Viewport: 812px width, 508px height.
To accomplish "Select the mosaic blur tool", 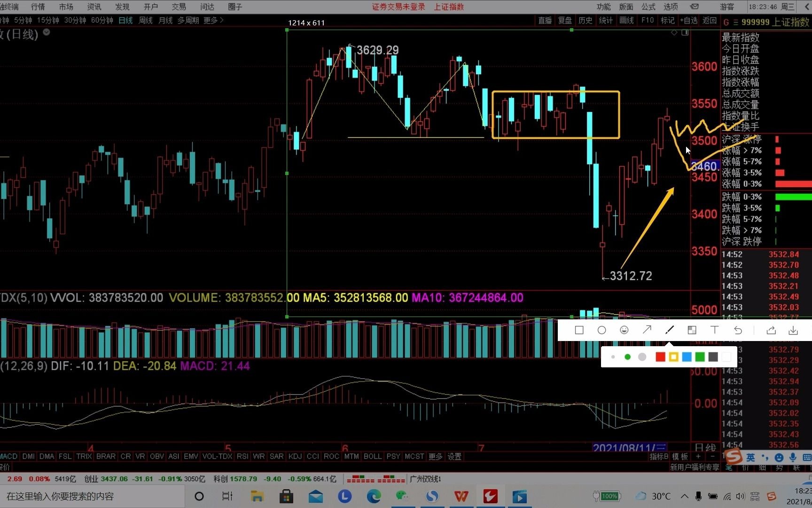I will [692, 330].
